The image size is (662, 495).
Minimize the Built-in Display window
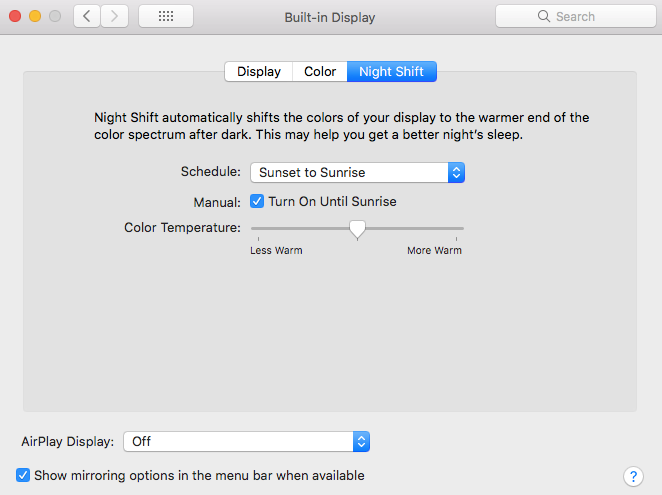pyautogui.click(x=34, y=16)
